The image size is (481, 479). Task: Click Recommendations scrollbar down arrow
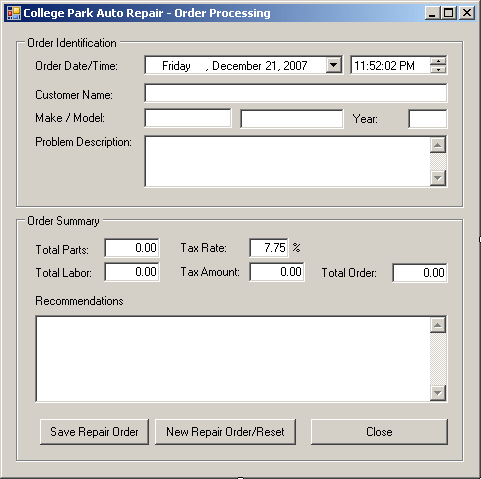pyautogui.click(x=438, y=393)
